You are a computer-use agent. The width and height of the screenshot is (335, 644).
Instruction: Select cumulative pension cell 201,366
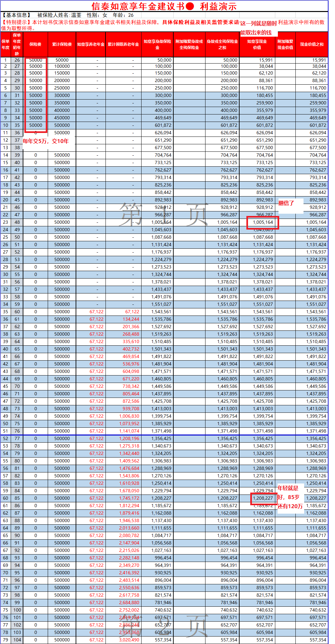pos(123,327)
